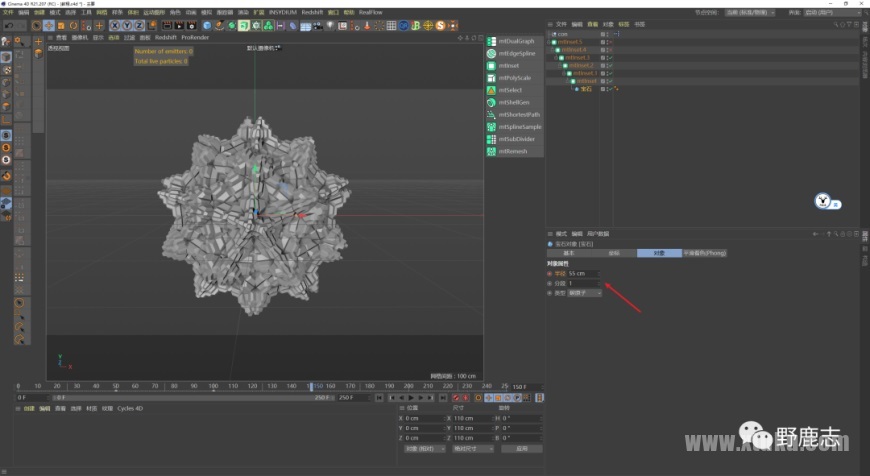Open the INSYDIUM menu
The height and width of the screenshot is (476, 870).
coord(282,12)
